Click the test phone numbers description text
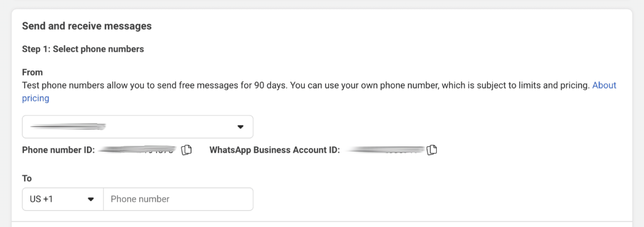 (306, 85)
